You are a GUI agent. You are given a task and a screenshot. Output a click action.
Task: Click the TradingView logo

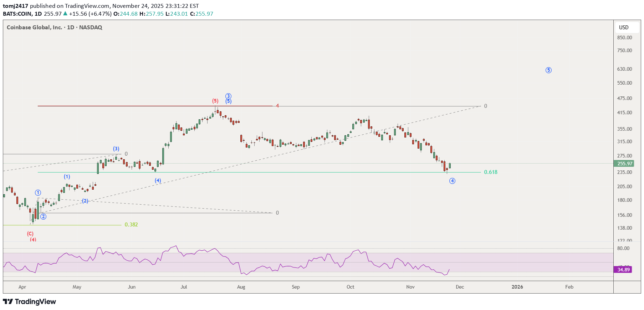(29, 302)
